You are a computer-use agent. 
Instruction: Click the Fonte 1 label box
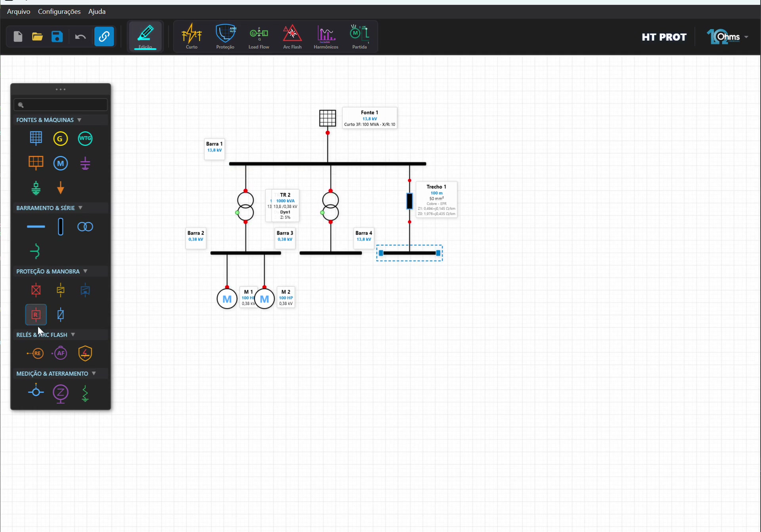pyautogui.click(x=369, y=118)
